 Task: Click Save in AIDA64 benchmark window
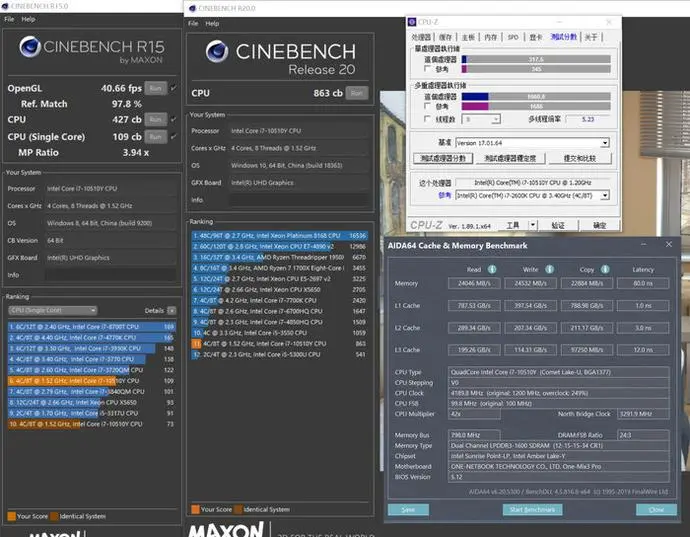[408, 510]
